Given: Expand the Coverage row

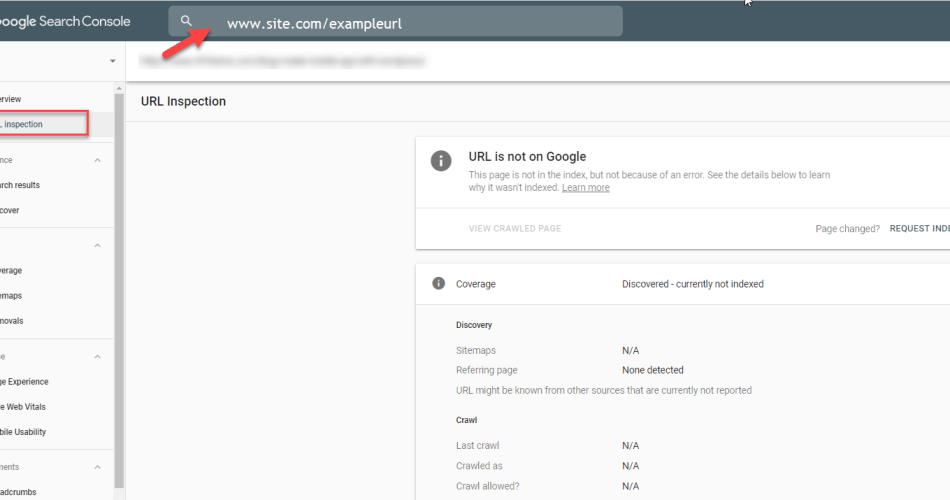Looking at the screenshot, I should coord(683,284).
